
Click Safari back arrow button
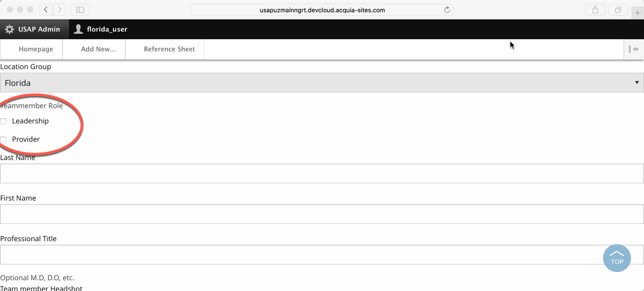[46, 10]
